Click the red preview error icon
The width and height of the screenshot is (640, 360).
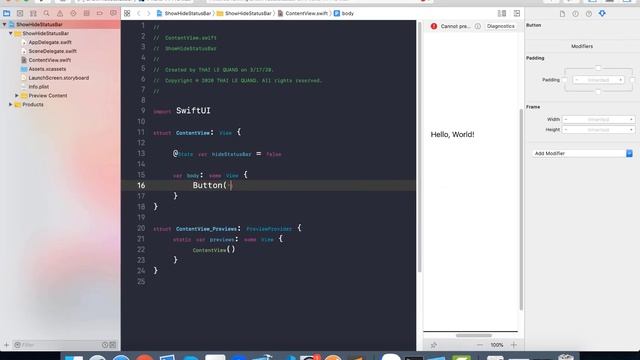click(x=434, y=26)
